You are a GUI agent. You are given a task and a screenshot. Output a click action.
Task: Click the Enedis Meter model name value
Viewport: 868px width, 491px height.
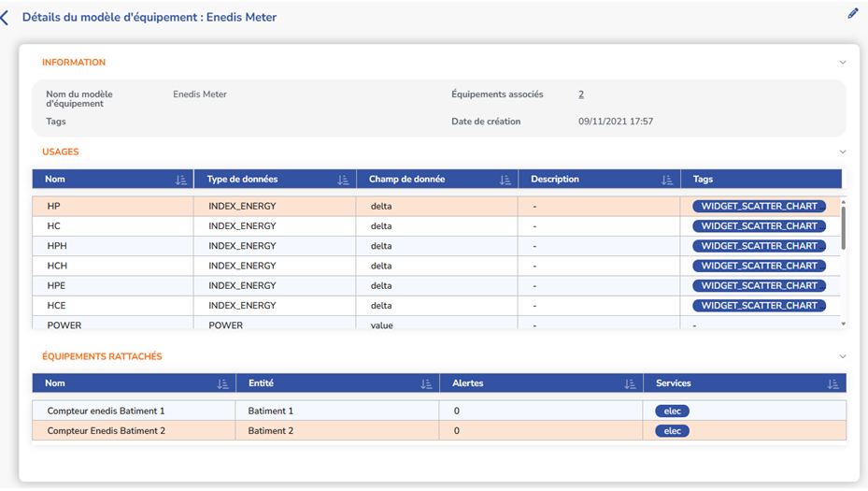coord(200,94)
